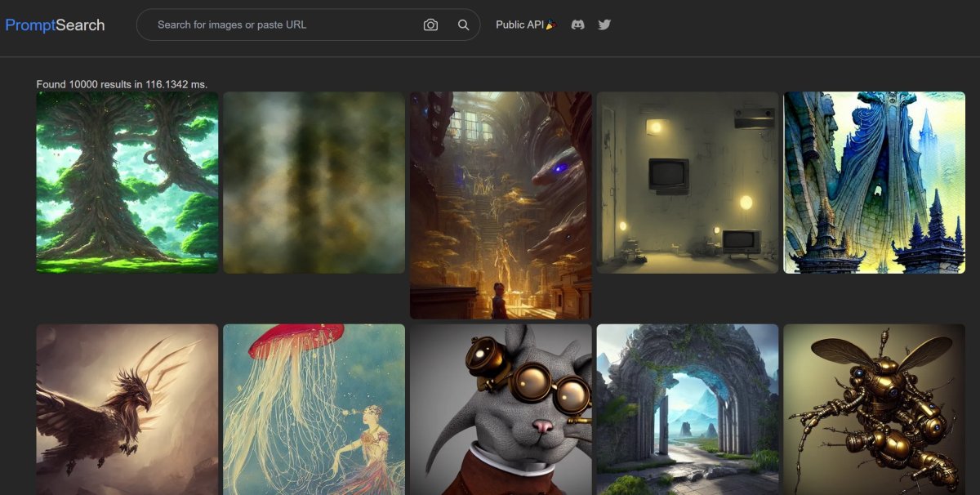980x495 pixels.
Task: Click the small figure standing in library image
Action: coord(497,301)
